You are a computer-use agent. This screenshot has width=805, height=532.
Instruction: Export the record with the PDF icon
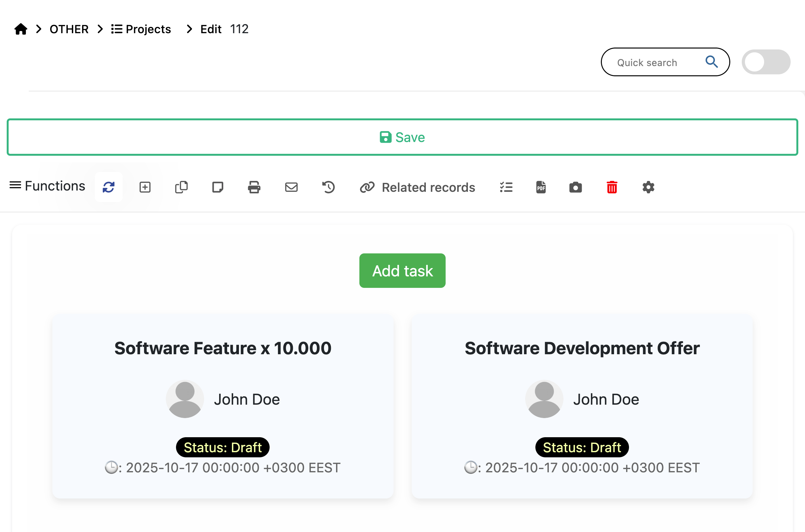pos(541,187)
